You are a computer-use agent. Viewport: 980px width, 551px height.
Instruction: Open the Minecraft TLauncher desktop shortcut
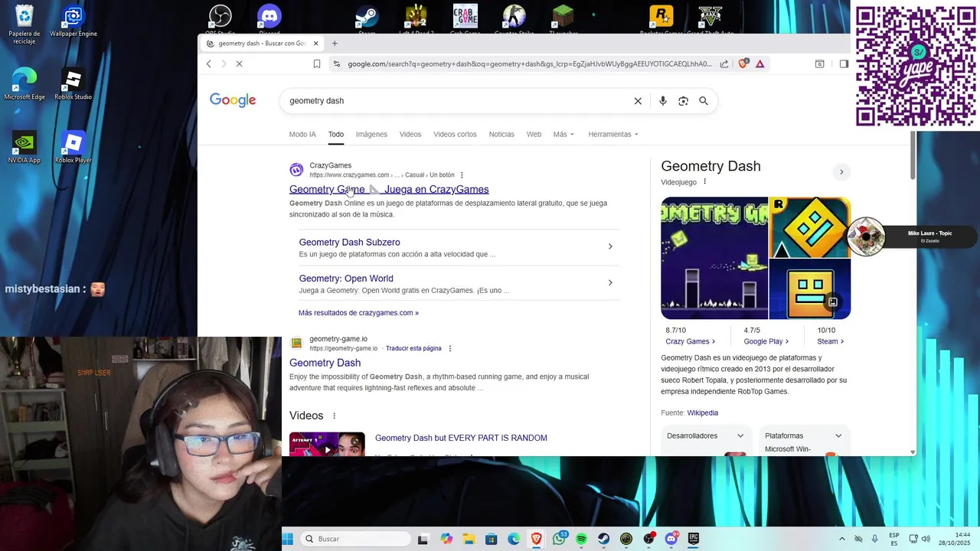coord(563,19)
